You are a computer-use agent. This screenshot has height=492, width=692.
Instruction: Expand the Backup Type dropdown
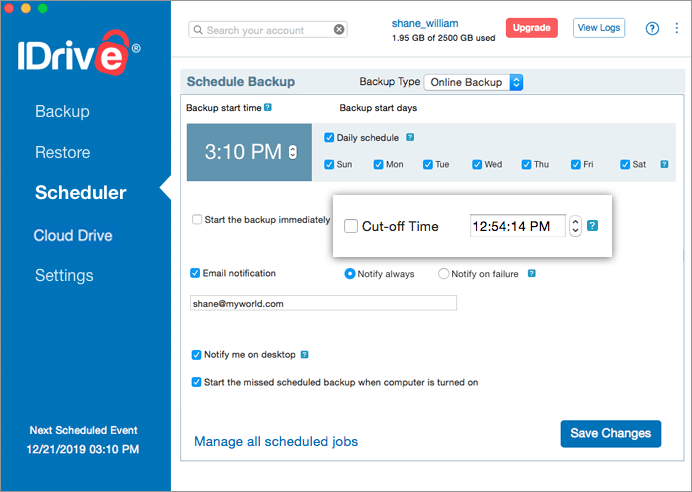[x=473, y=82]
